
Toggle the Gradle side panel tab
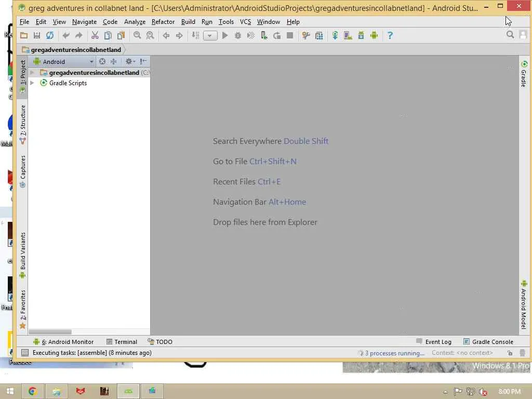(x=524, y=74)
